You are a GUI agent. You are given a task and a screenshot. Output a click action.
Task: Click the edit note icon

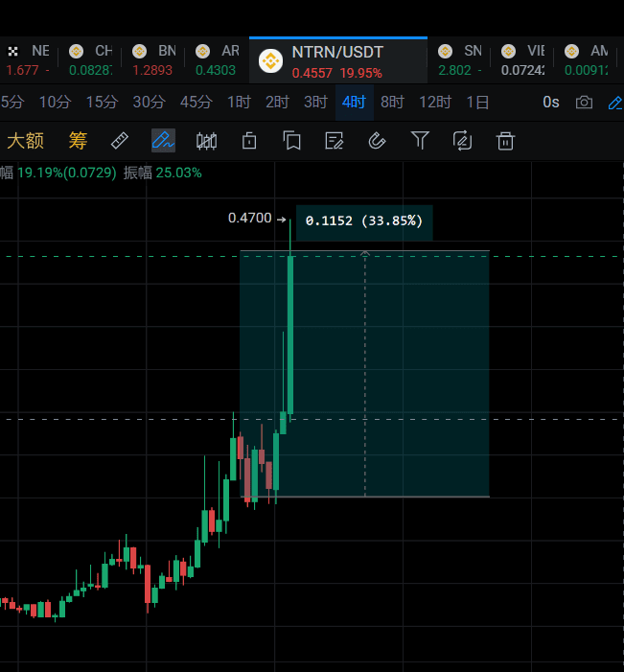[335, 141]
